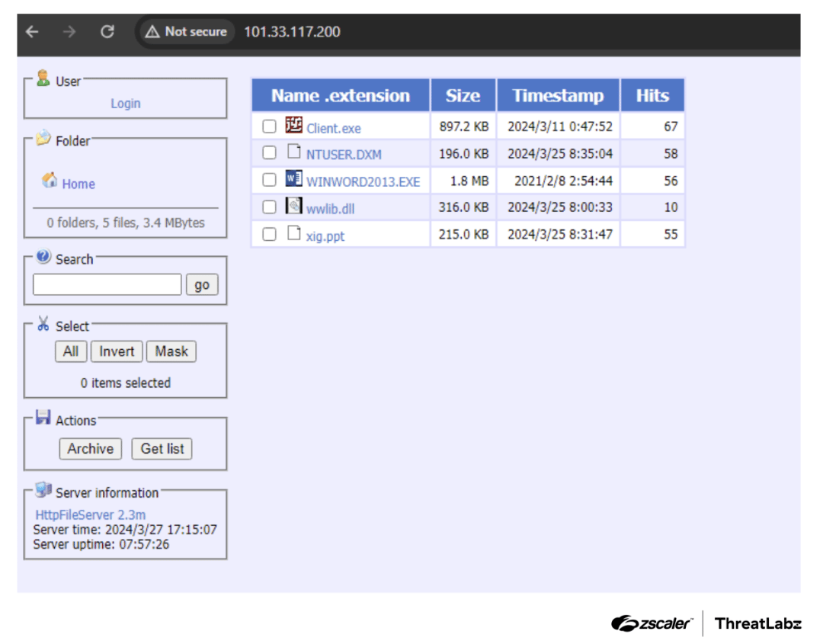Sort by Name .extension column header
The image size is (823, 644).
click(341, 96)
